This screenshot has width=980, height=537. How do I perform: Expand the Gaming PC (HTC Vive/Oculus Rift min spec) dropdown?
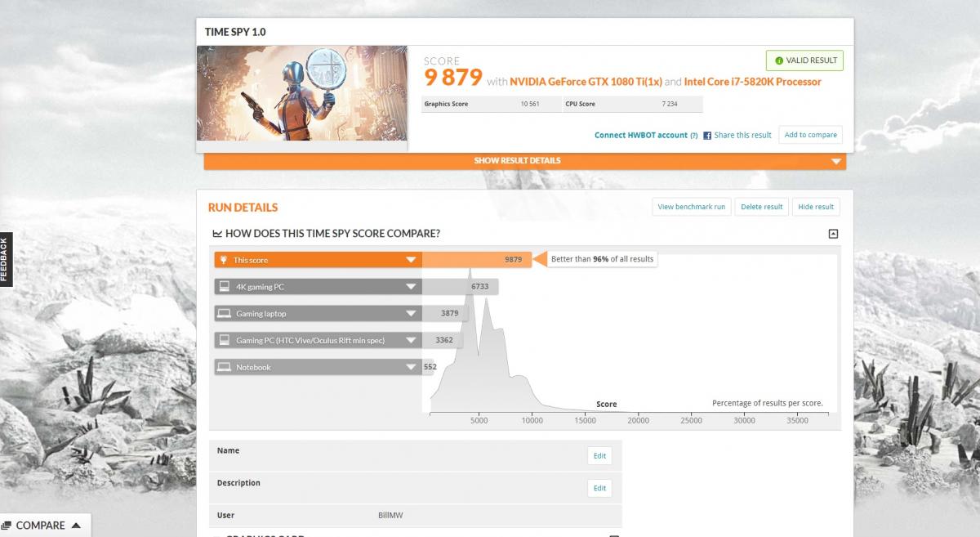coord(411,340)
